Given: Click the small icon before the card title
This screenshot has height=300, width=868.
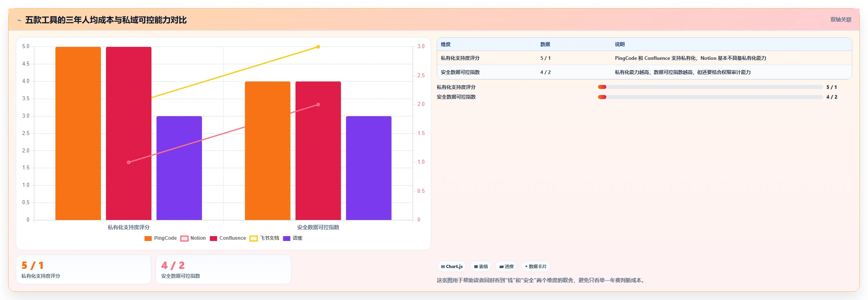Looking at the screenshot, I should [19, 20].
